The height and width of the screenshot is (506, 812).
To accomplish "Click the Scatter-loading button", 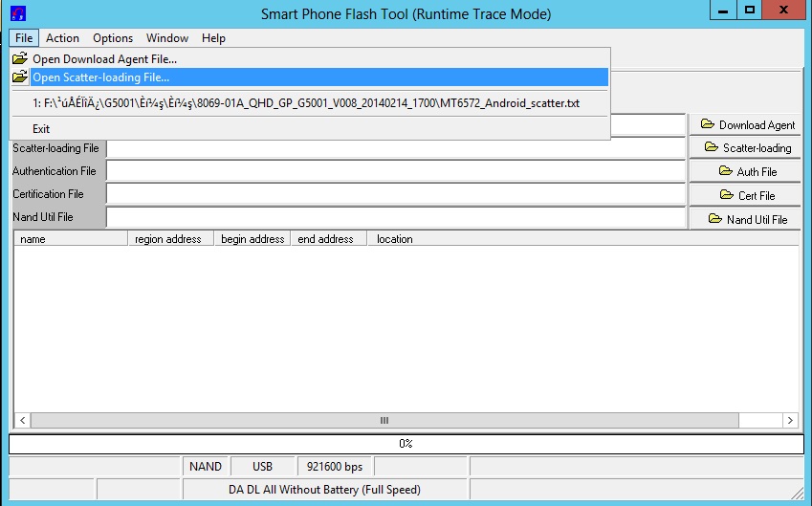I will [x=745, y=147].
